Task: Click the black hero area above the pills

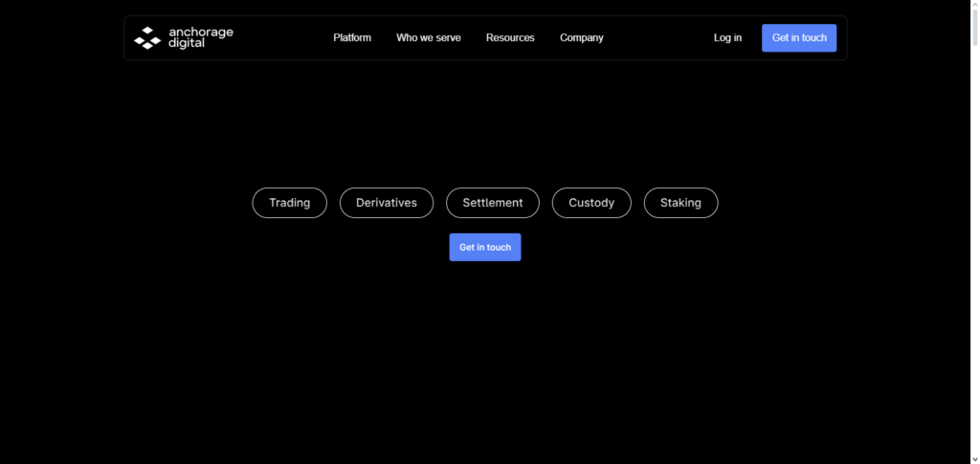Action: (485, 124)
